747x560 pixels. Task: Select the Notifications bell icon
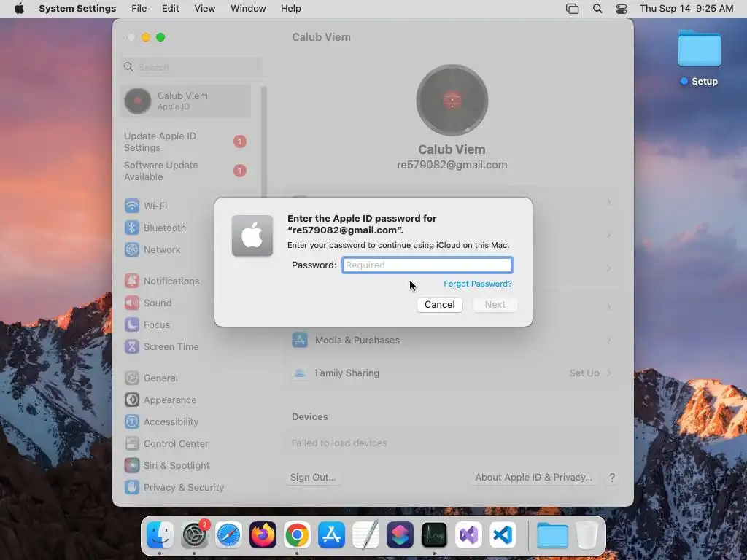(x=132, y=281)
